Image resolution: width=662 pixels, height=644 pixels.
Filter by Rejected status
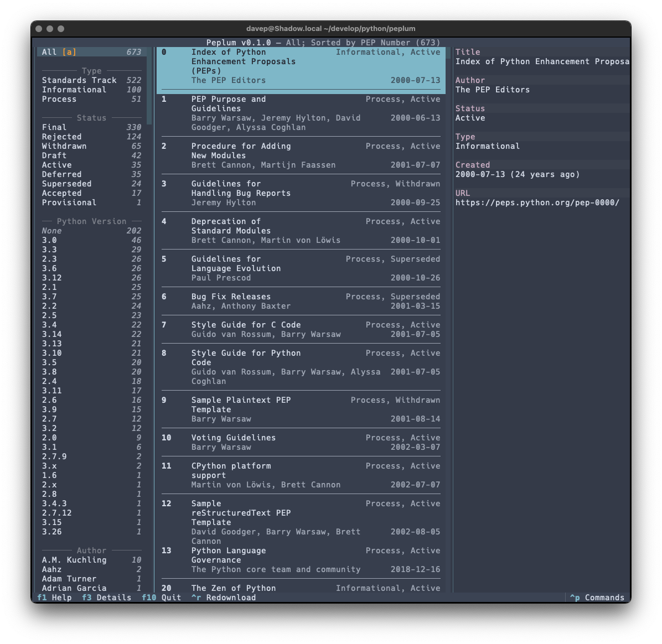pos(91,137)
